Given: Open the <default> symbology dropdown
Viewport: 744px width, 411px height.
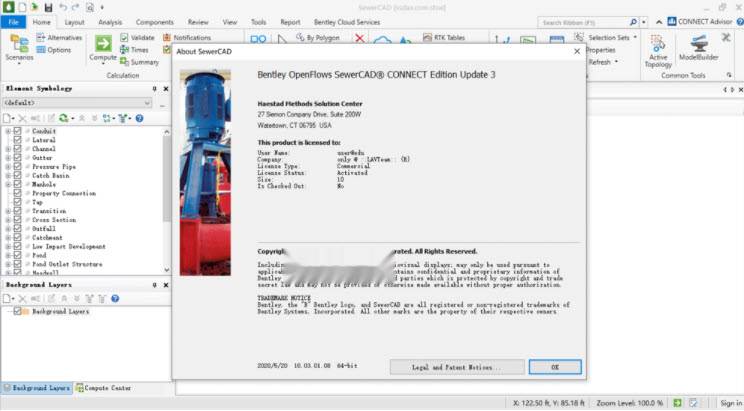Looking at the screenshot, I should [x=77, y=103].
